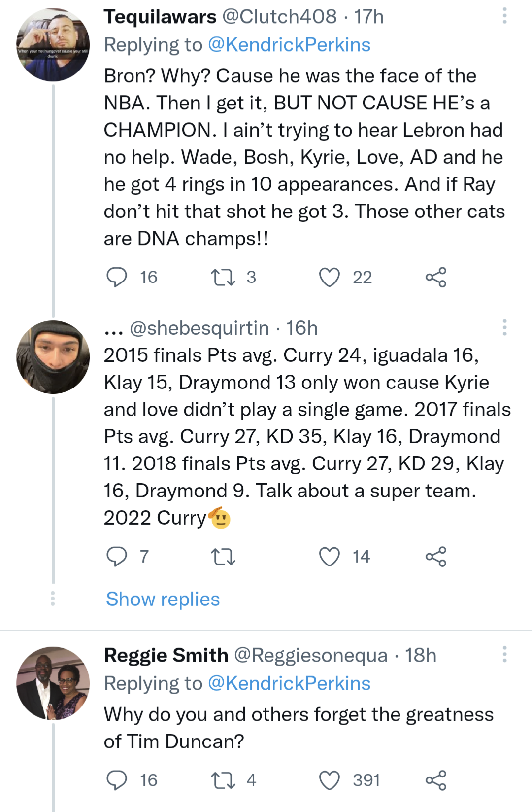Reply to @shebesquirtin's tweet
Image resolution: width=532 pixels, height=812 pixels.
(x=117, y=557)
